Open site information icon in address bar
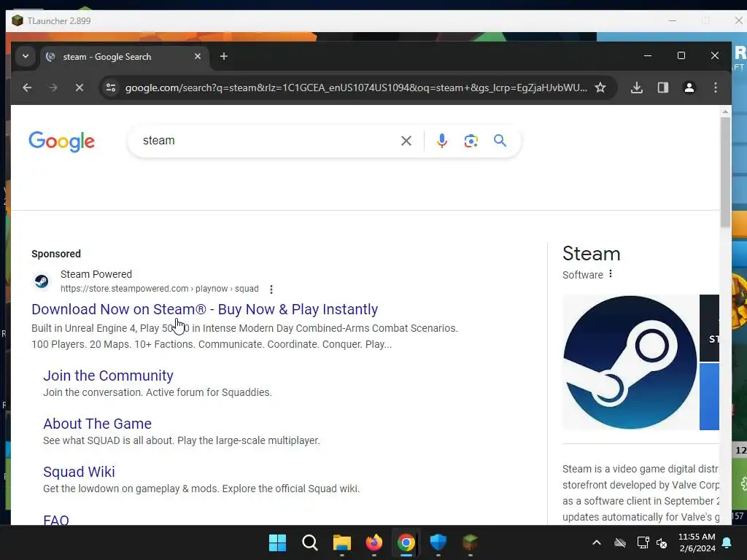This screenshot has width=747, height=560. point(111,87)
